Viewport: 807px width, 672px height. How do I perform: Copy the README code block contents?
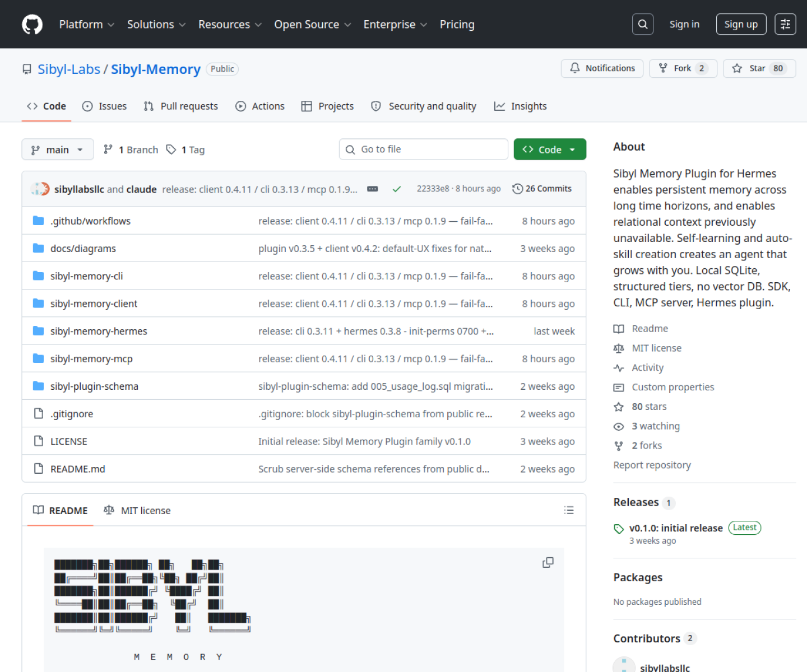tap(548, 562)
